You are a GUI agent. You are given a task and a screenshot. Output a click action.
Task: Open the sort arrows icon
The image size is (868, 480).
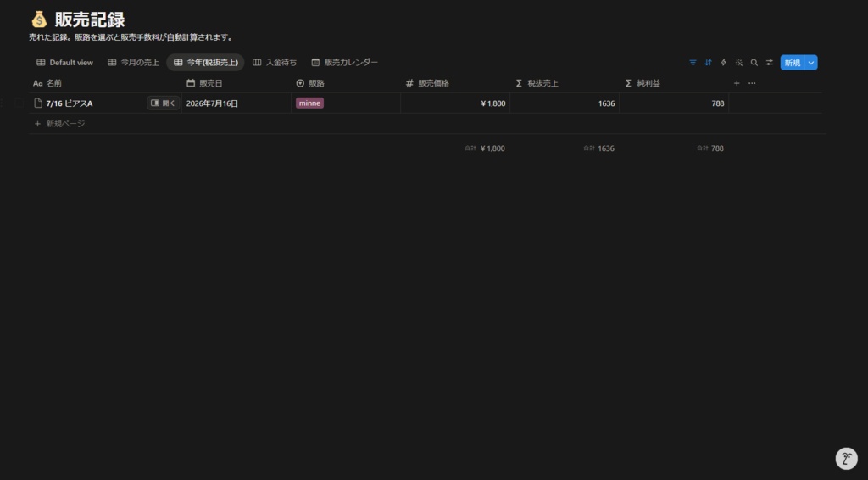coord(708,63)
